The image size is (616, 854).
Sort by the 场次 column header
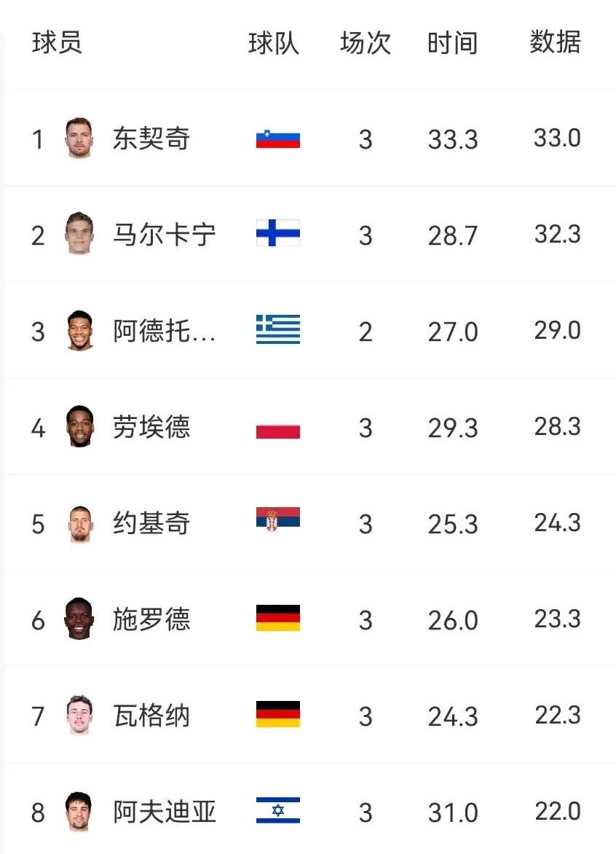click(366, 43)
